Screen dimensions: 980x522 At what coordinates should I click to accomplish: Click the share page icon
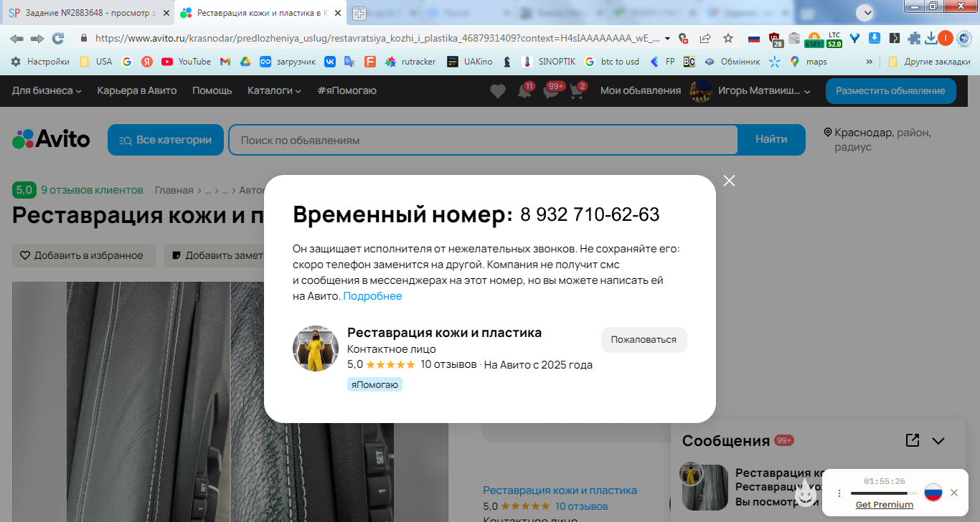[x=705, y=38]
